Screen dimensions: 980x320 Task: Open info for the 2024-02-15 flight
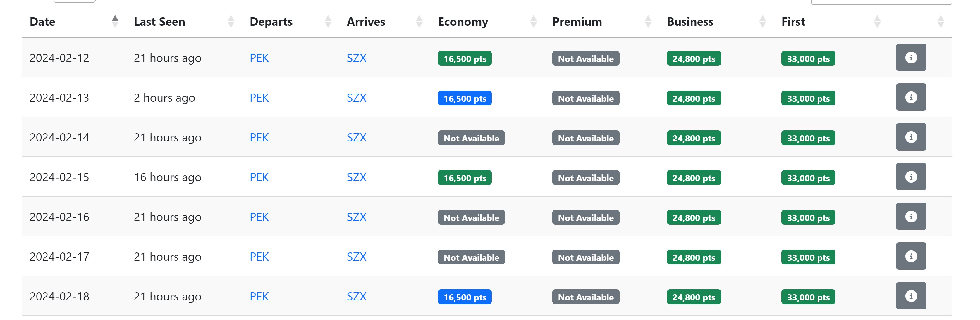click(911, 177)
